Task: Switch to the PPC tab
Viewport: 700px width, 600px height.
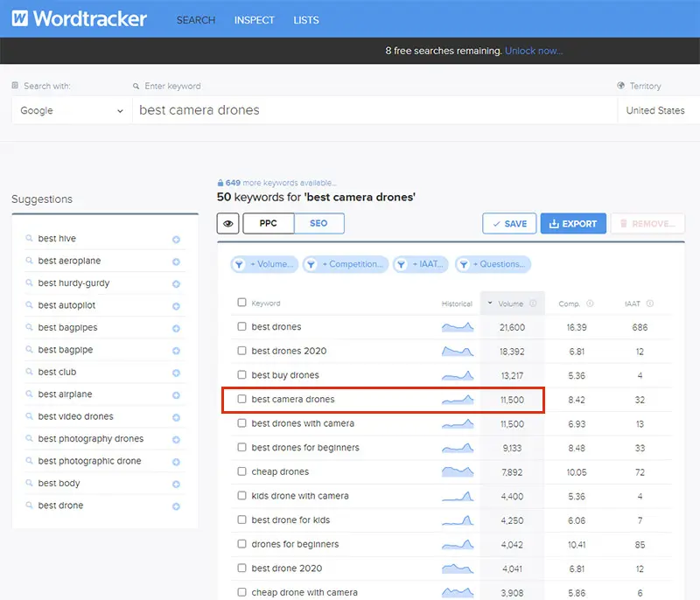Action: [269, 224]
